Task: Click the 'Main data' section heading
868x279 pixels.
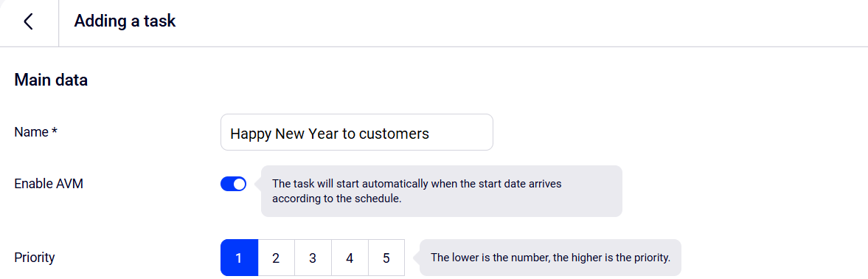Action: (51, 80)
